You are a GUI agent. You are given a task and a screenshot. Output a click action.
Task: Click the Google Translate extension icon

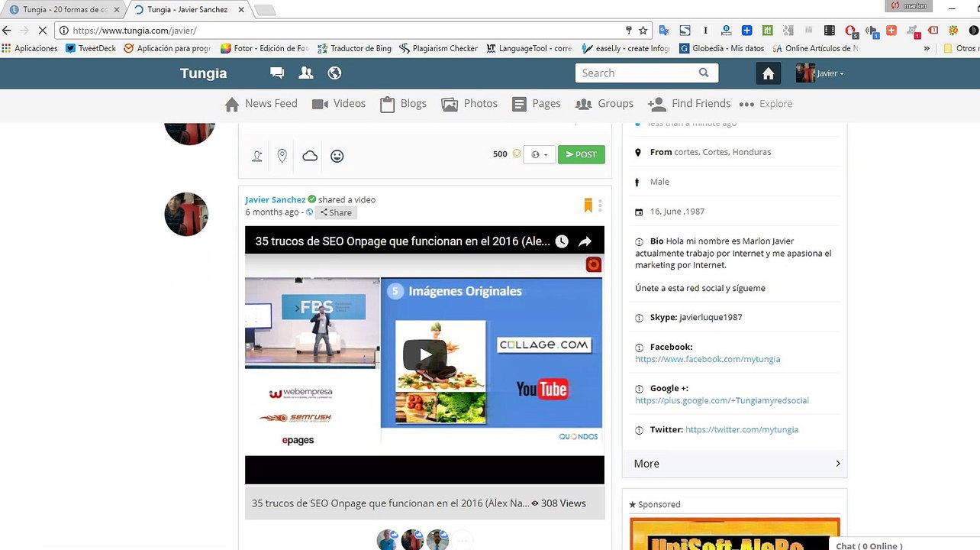(x=664, y=31)
